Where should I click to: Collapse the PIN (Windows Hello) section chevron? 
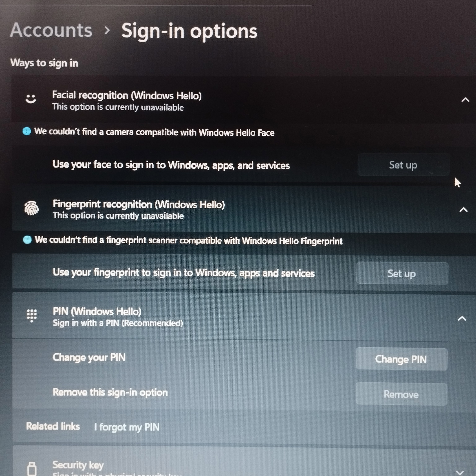462,318
